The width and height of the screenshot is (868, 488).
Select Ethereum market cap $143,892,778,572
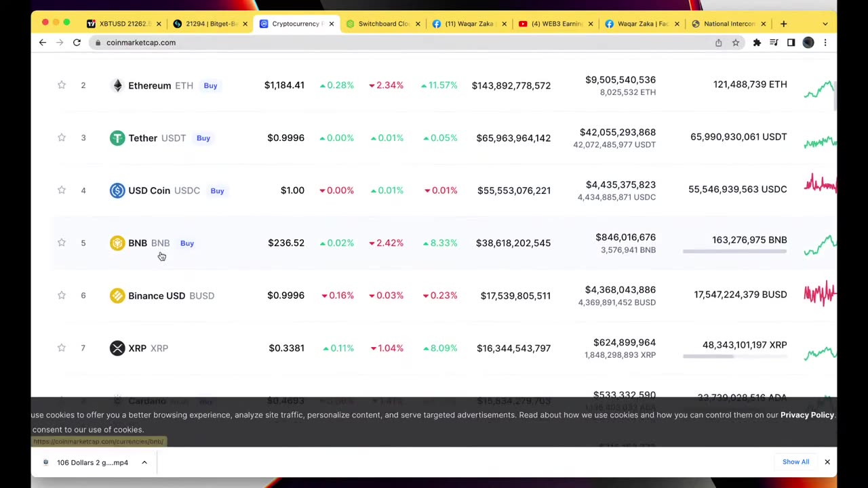(x=511, y=85)
